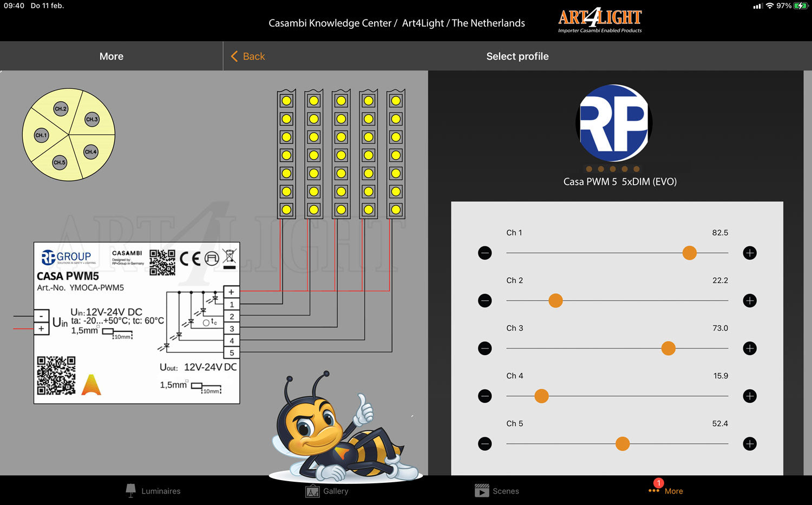Screen dimensions: 812x505
Task: Decrease Ch 5 with the minus button
Action: pyautogui.click(x=485, y=444)
